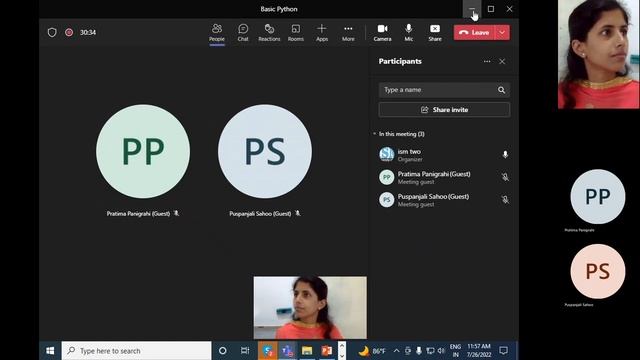Click the search magnifier in participants box

pos(501,90)
